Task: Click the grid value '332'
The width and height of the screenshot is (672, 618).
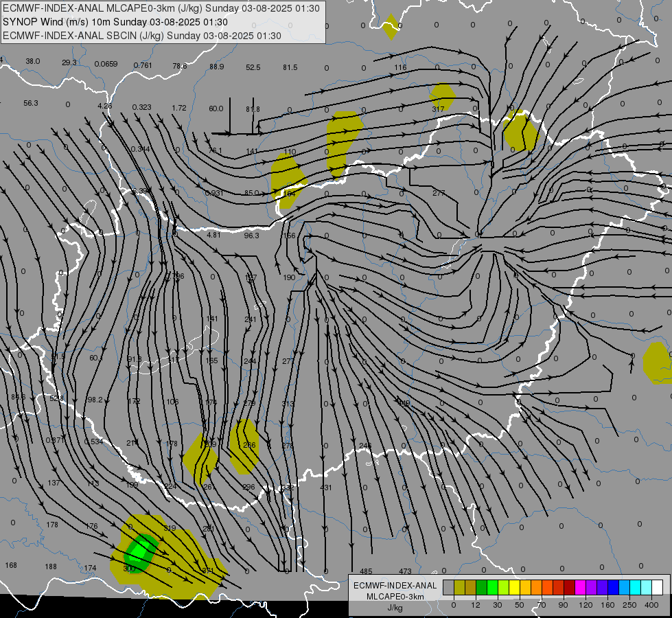Action: [x=288, y=488]
